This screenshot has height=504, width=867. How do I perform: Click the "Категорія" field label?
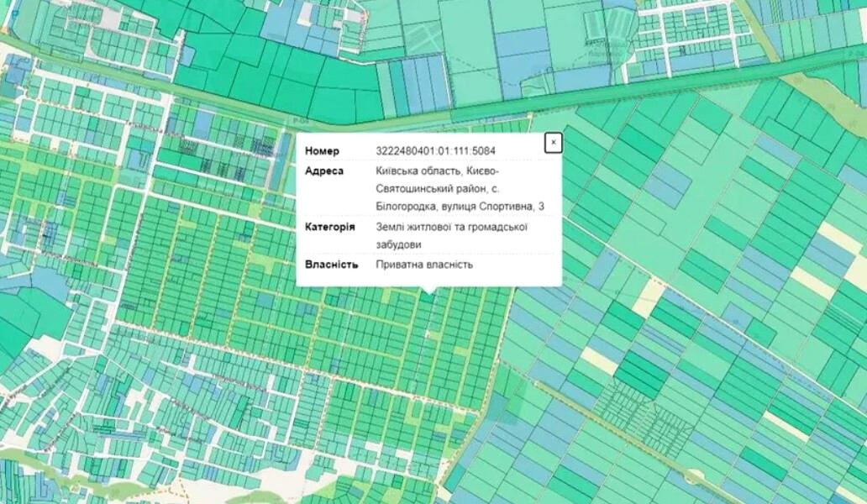[330, 227]
